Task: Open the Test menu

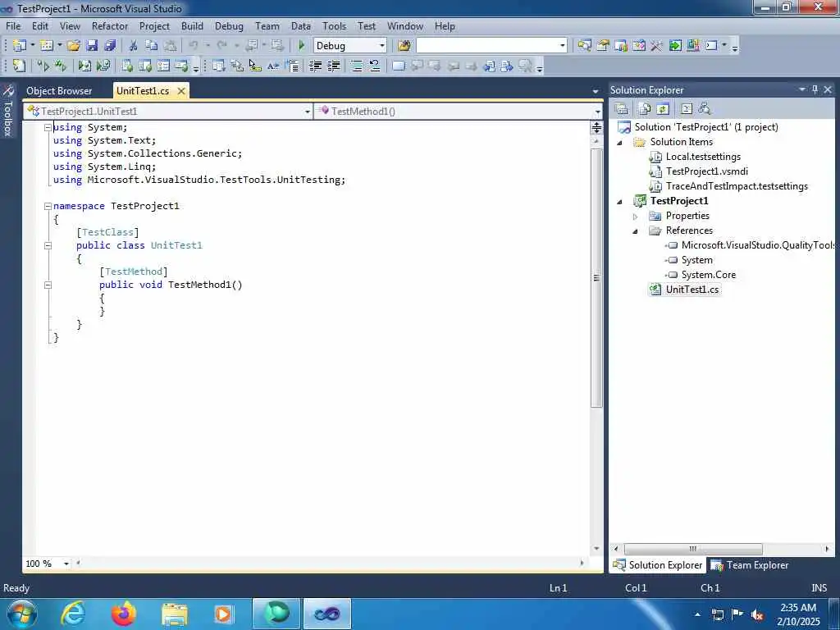Action: [367, 25]
